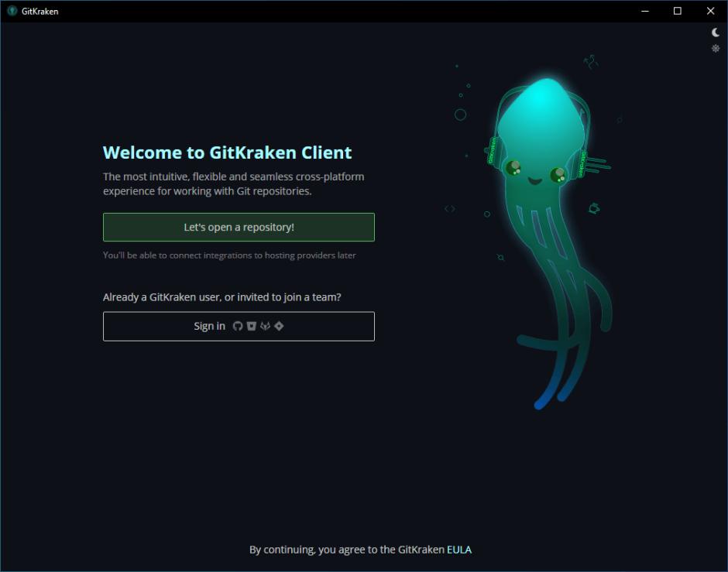
Task: Click the GitLab icon in Sign in button
Action: coord(265,326)
